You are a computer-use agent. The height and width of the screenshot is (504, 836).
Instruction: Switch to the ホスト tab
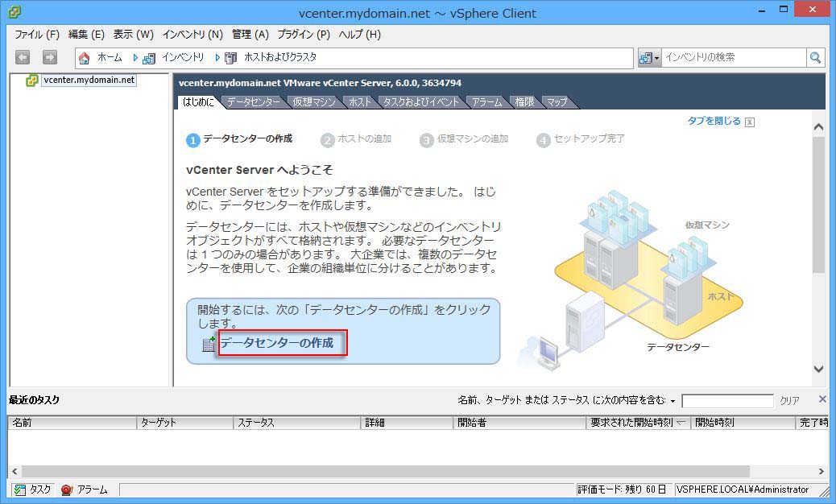[360, 101]
